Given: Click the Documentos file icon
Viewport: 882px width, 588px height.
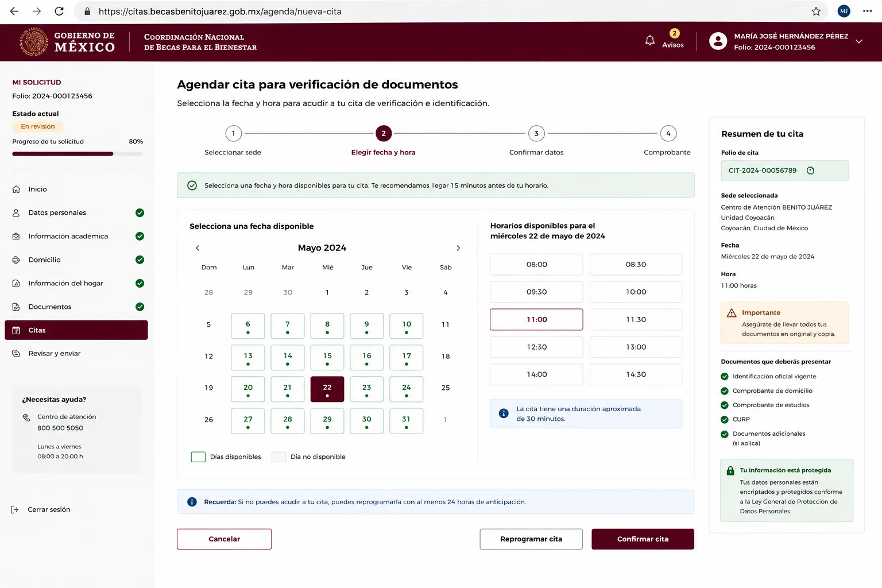Looking at the screenshot, I should click(x=16, y=307).
